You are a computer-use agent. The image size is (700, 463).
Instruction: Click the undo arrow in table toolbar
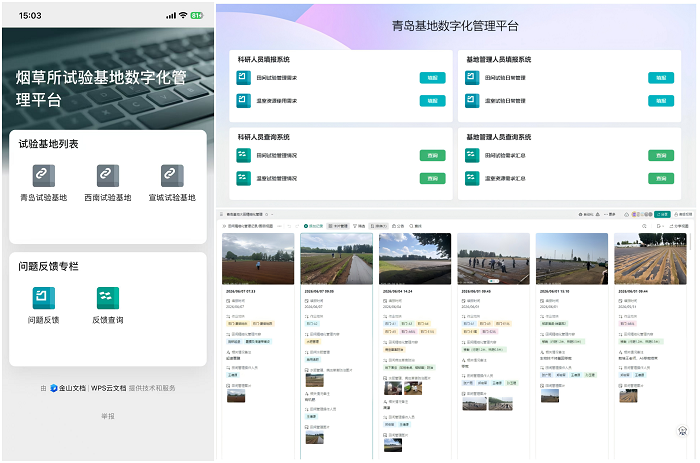(x=289, y=226)
